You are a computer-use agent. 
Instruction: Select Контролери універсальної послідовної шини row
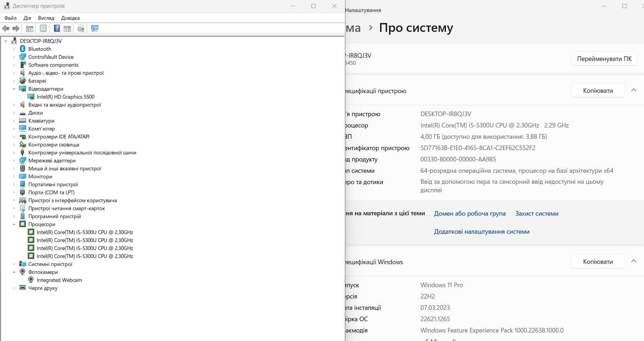tap(82, 153)
